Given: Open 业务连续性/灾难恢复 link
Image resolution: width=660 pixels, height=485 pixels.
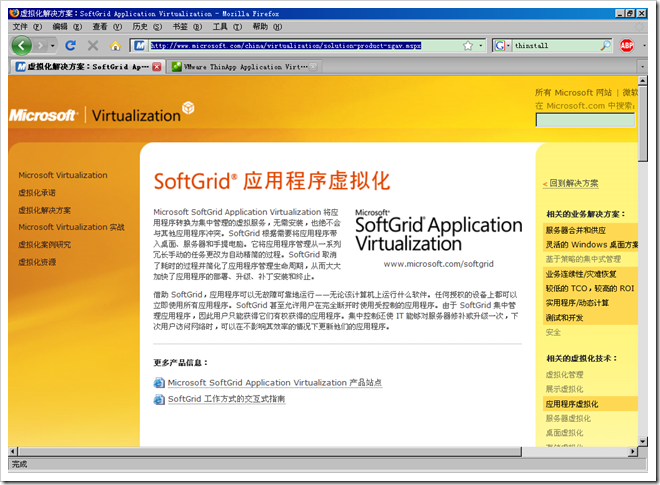Looking at the screenshot, I should (x=581, y=274).
